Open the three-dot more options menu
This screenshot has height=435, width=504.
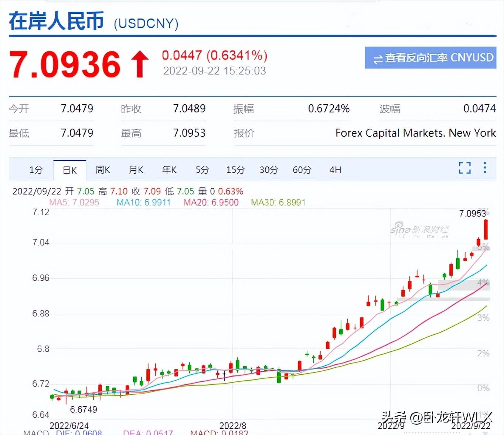click(x=485, y=168)
